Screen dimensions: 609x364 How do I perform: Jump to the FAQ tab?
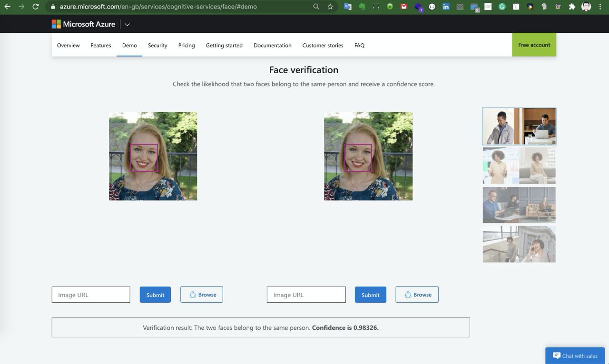(x=360, y=45)
